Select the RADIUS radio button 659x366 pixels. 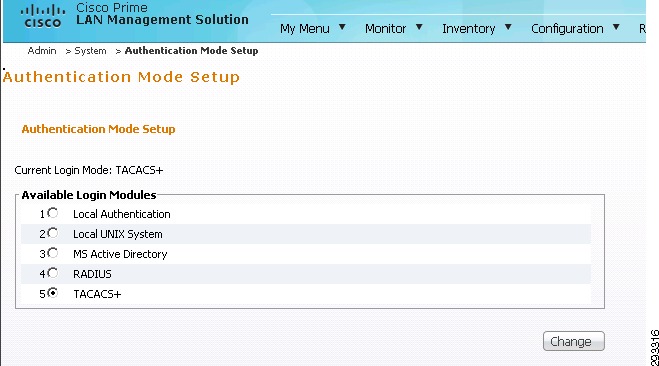pos(53,273)
